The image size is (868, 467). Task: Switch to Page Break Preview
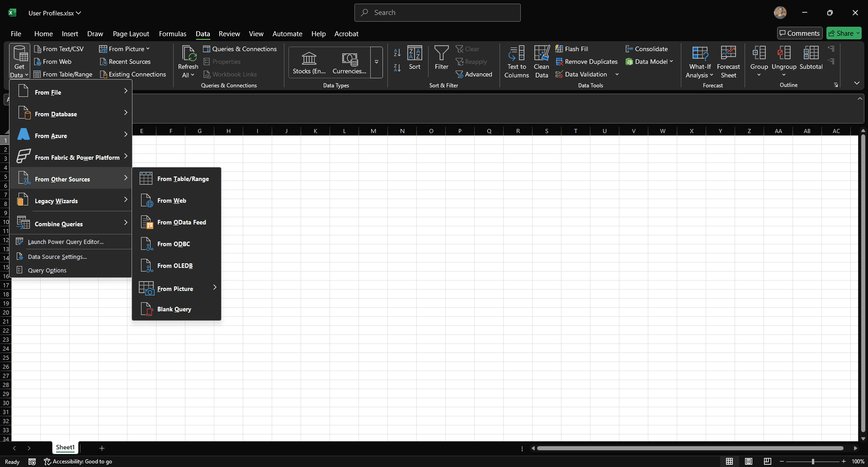coord(768,461)
